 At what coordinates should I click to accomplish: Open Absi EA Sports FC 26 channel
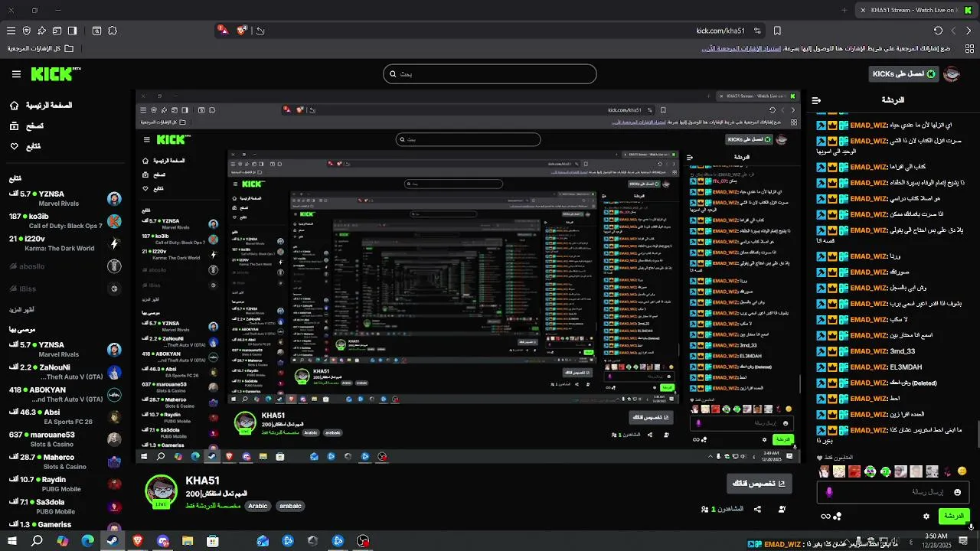65,416
